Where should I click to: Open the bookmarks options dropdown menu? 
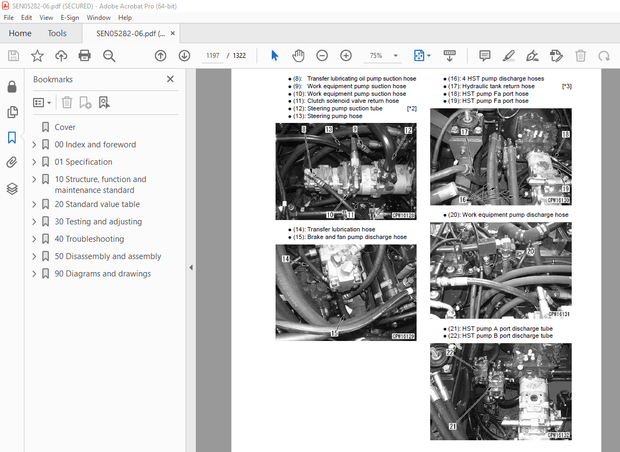42,102
